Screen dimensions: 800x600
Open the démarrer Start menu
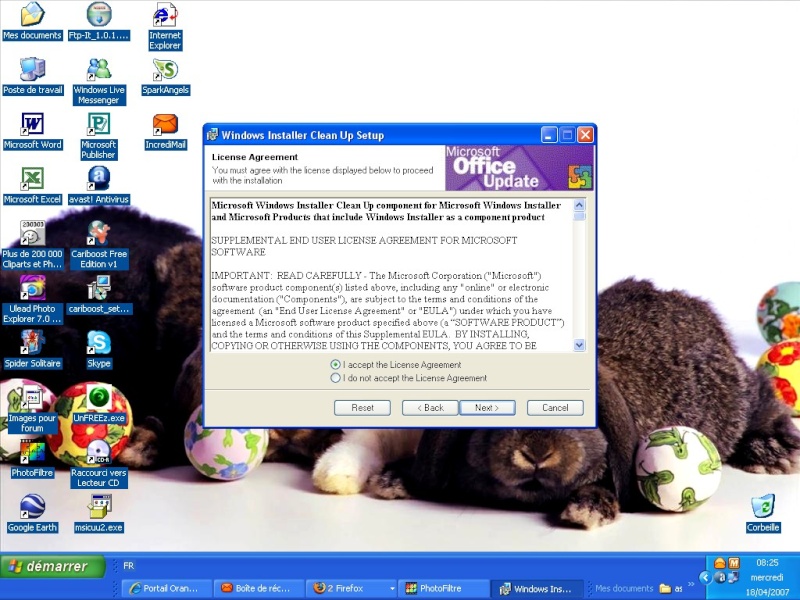click(x=53, y=566)
